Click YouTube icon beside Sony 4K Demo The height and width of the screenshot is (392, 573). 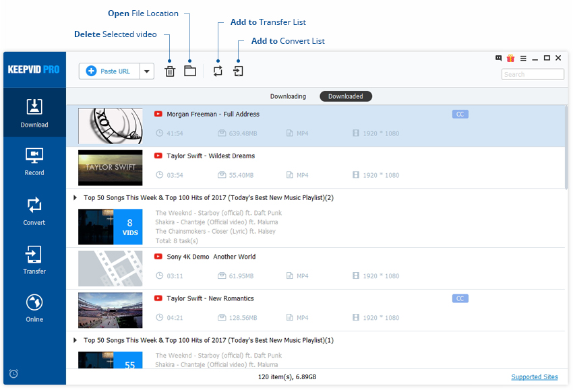pyautogui.click(x=158, y=256)
